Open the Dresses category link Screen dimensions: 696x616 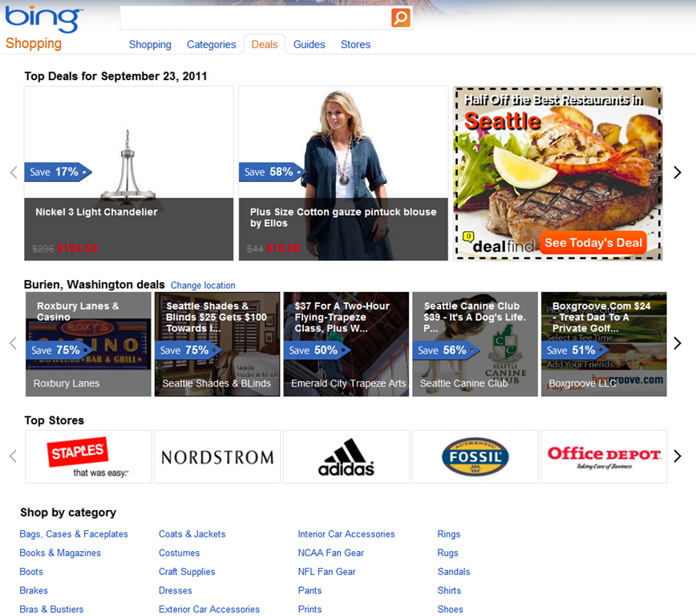click(x=176, y=590)
